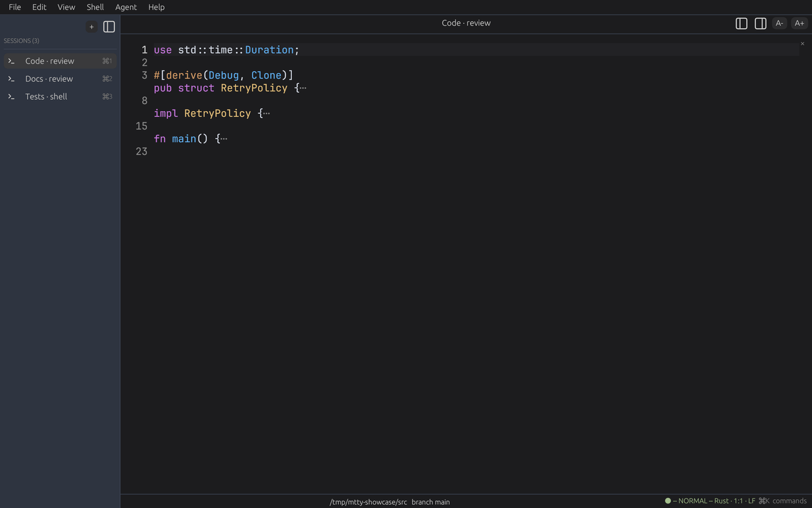812x508 pixels.
Task: Select the Tests · shell session
Action: (60, 97)
